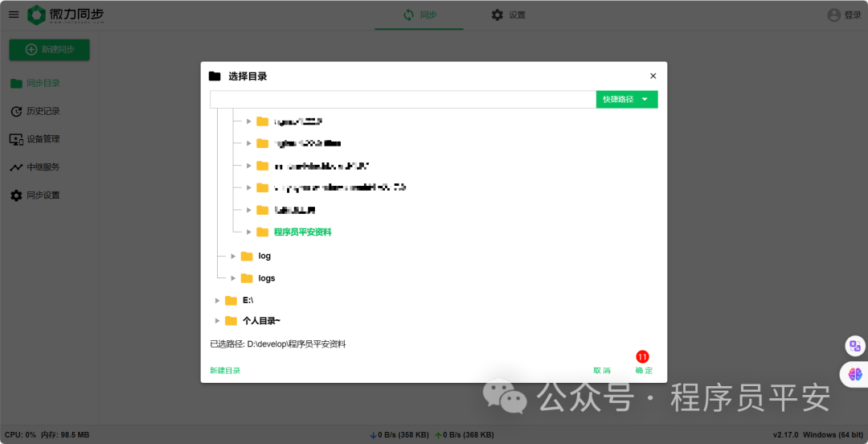The width and height of the screenshot is (868, 444).
Task: Click the 设置 tab gear icon
Action: tap(497, 15)
